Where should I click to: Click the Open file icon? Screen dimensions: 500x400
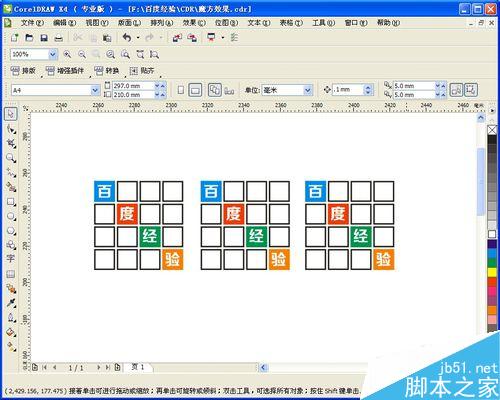click(29, 38)
